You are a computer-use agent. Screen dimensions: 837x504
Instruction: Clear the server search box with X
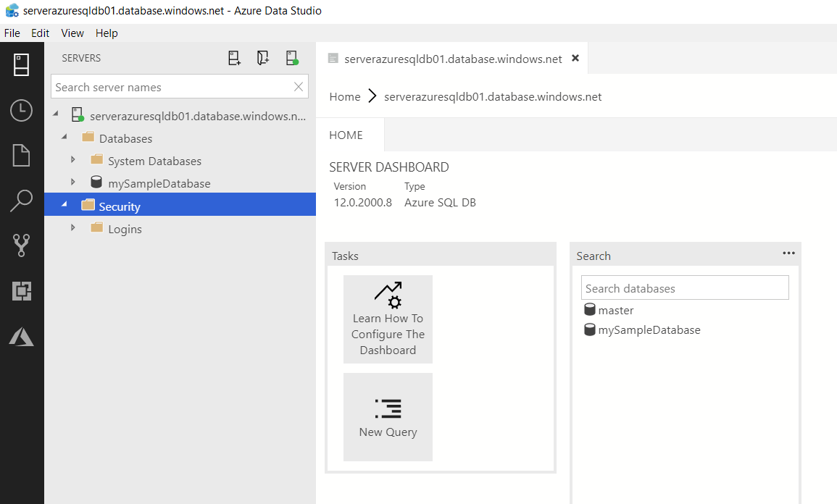click(x=299, y=86)
